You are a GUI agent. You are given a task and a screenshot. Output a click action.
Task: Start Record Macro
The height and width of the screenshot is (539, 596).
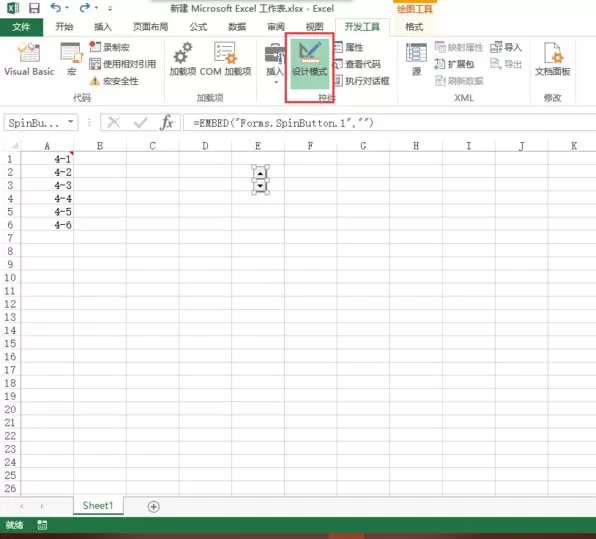109,47
